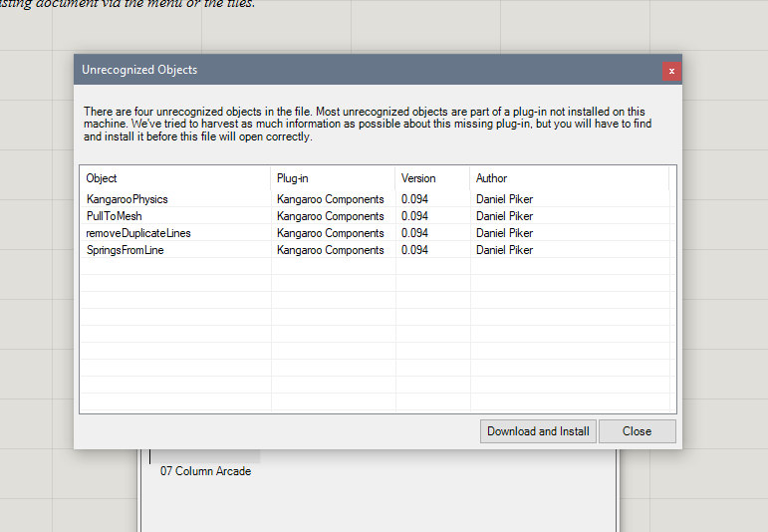Select the SpringsFromLine object row
Screen dimensions: 768x532
pyautogui.click(x=378, y=250)
